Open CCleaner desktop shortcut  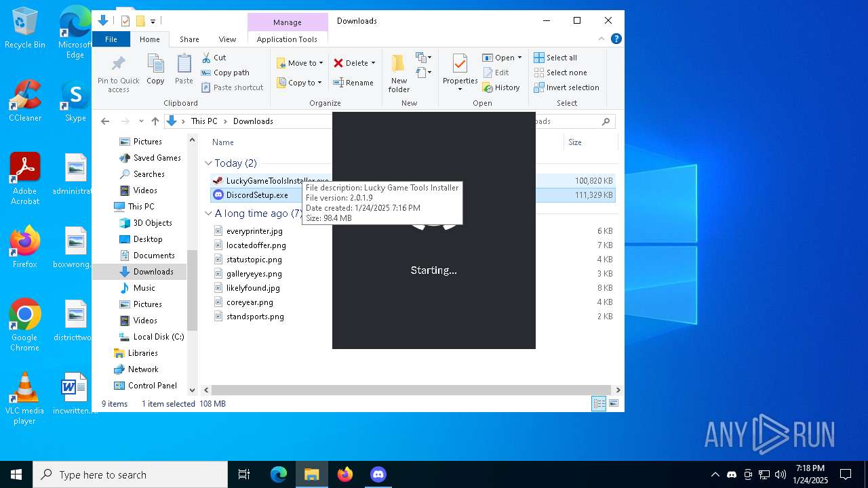pyautogui.click(x=25, y=101)
